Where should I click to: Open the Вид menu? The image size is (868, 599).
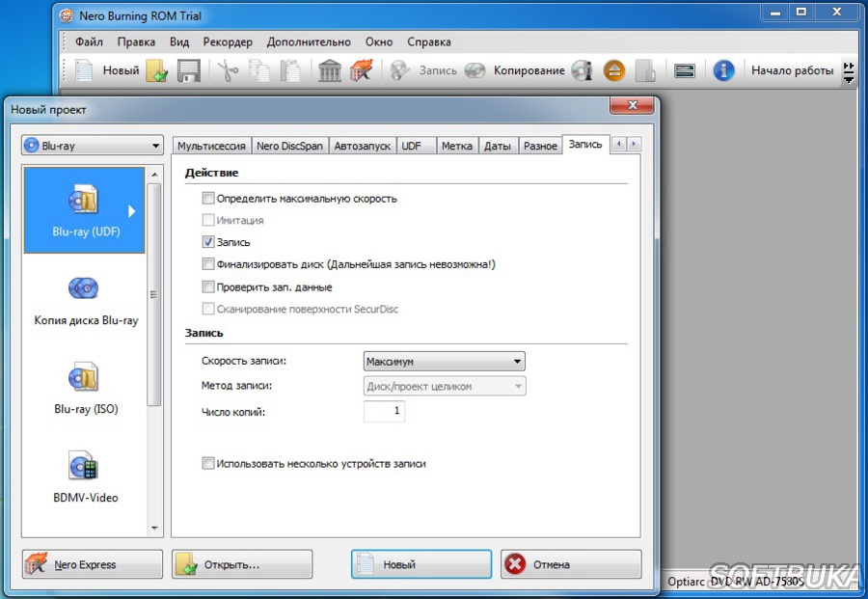[179, 42]
